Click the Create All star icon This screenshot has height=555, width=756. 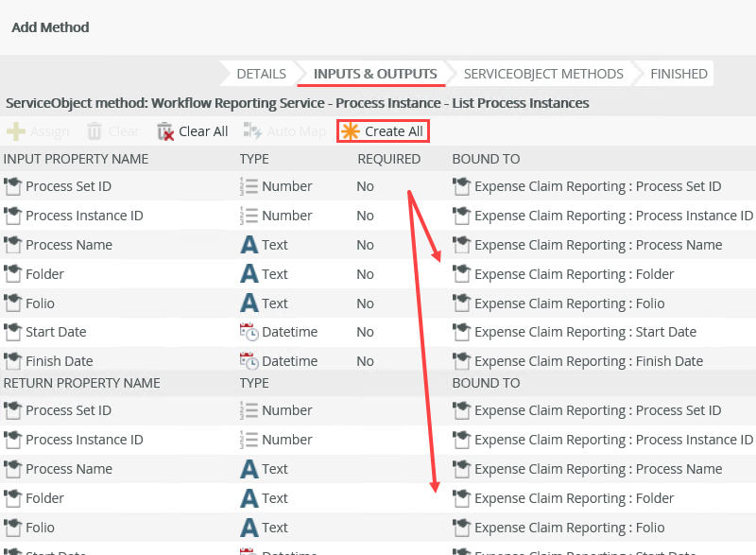[x=351, y=131]
